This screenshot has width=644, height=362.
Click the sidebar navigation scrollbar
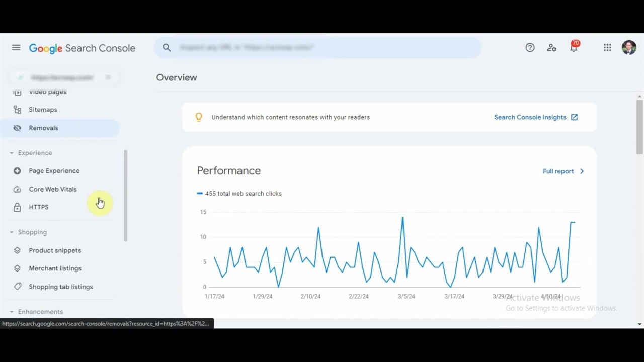point(125,196)
